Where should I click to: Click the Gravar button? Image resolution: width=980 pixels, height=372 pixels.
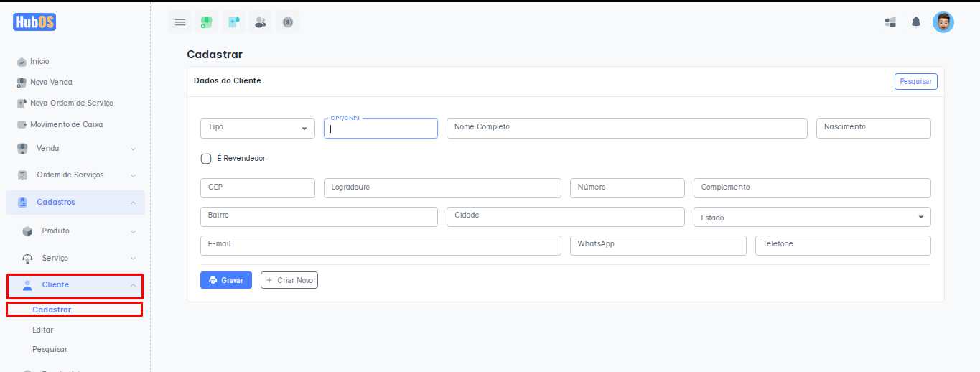(x=225, y=280)
